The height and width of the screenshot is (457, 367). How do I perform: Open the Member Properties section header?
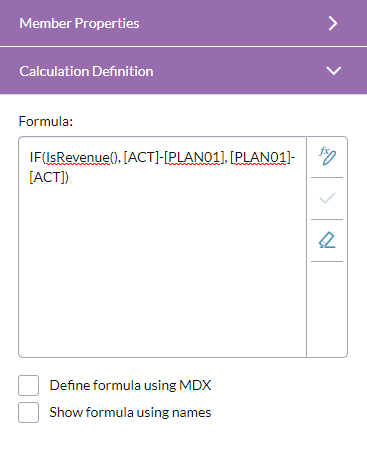coord(183,23)
